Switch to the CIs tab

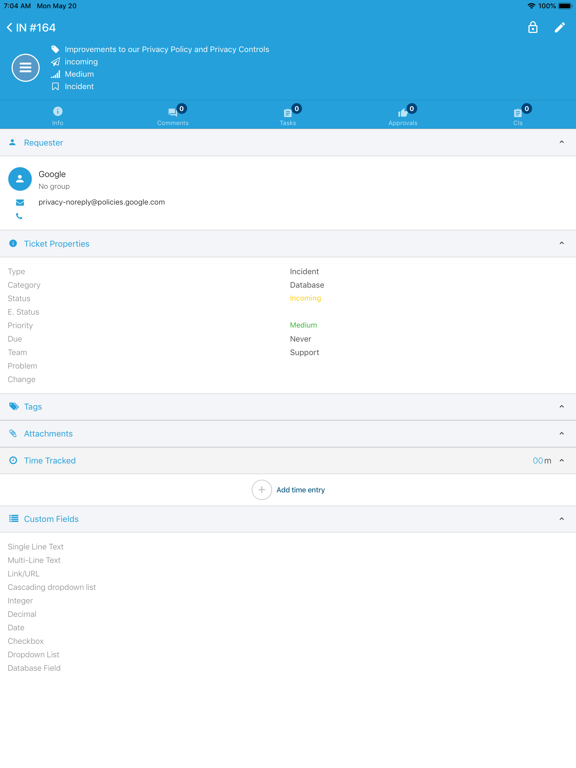pyautogui.click(x=518, y=116)
